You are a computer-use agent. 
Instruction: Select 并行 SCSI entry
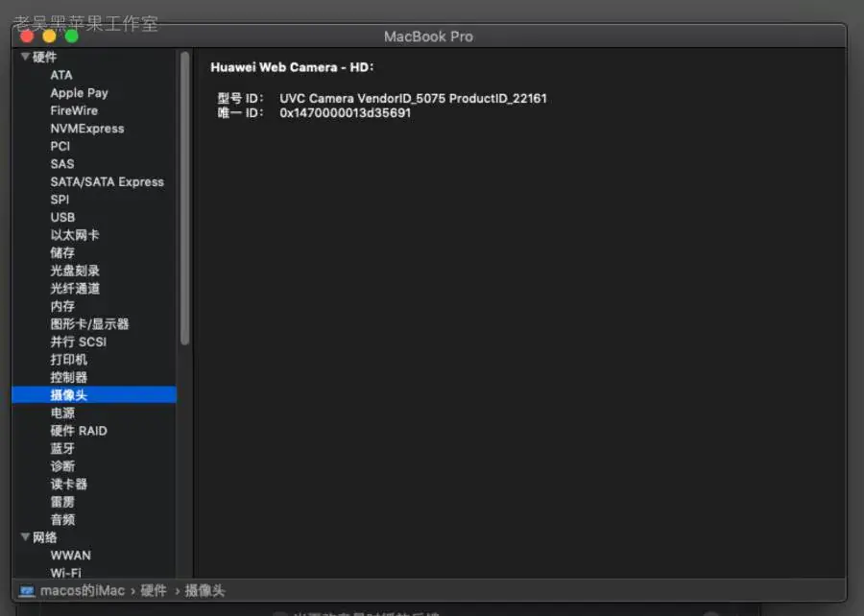click(79, 342)
